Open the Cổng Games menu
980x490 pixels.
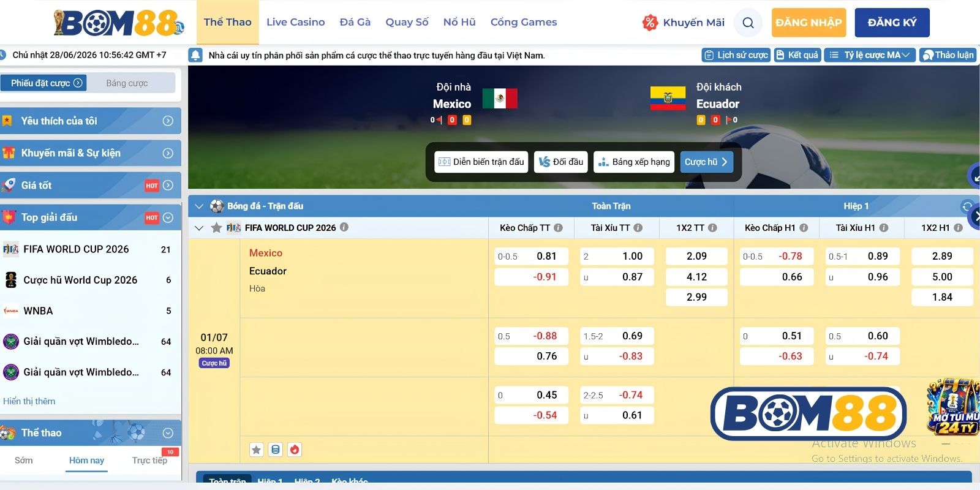524,22
